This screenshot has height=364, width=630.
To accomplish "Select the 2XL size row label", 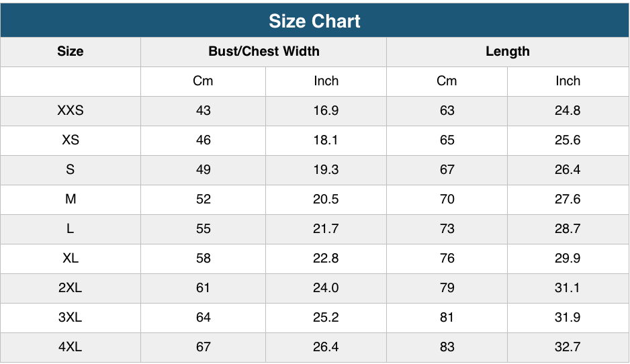I will point(71,288).
